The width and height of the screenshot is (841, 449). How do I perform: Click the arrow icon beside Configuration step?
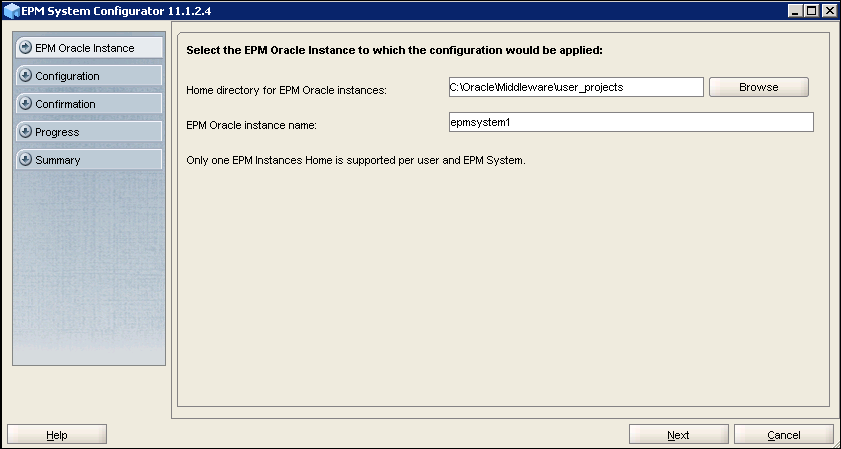(x=26, y=76)
